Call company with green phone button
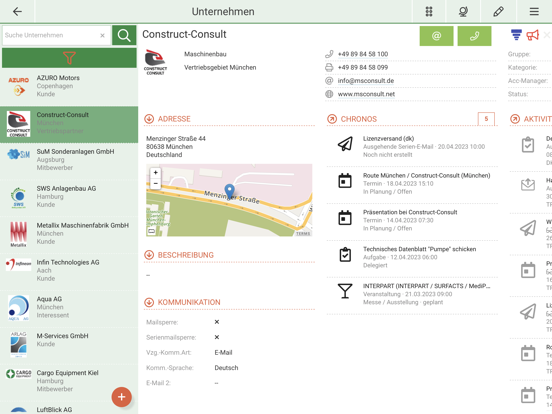This screenshot has height=414, width=552. pyautogui.click(x=474, y=36)
